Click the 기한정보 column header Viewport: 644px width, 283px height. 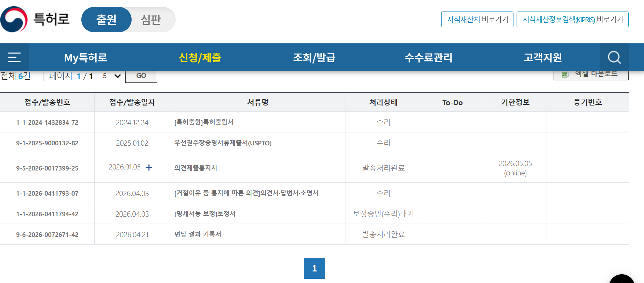tap(515, 102)
